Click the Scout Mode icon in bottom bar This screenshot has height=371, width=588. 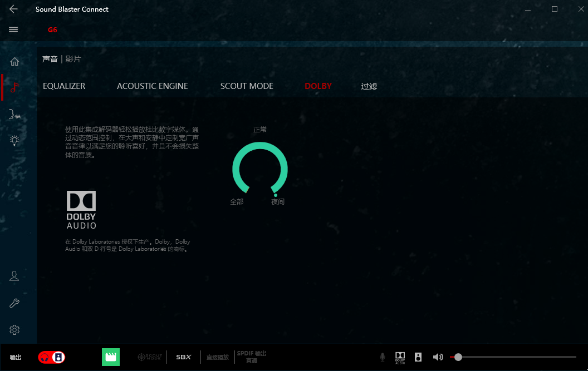point(150,357)
